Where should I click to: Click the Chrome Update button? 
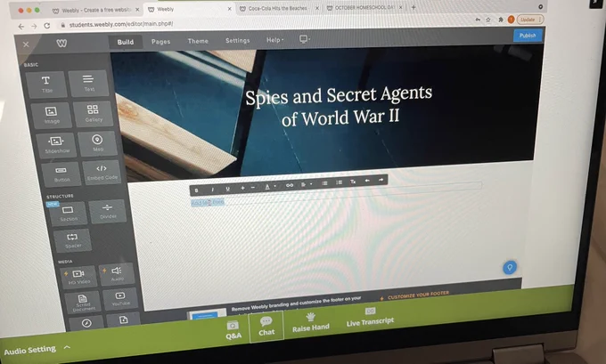pos(529,20)
